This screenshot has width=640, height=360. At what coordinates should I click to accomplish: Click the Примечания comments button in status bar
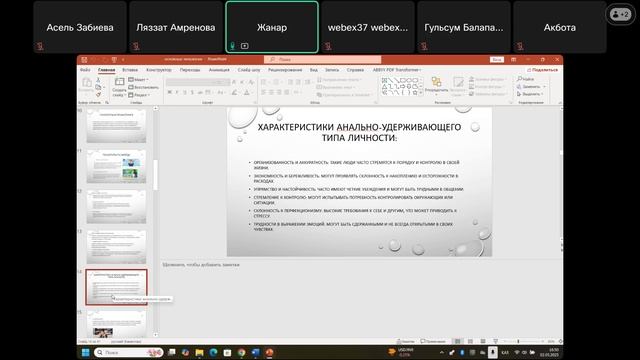point(433,341)
